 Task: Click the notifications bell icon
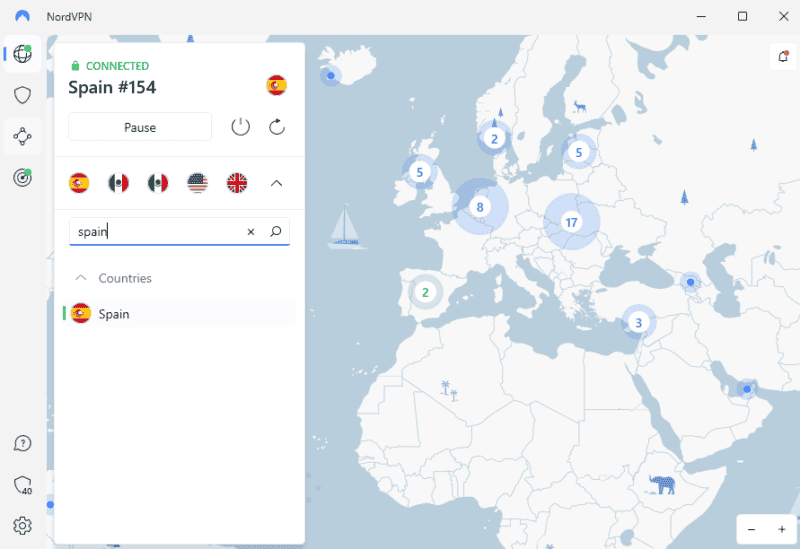click(783, 57)
